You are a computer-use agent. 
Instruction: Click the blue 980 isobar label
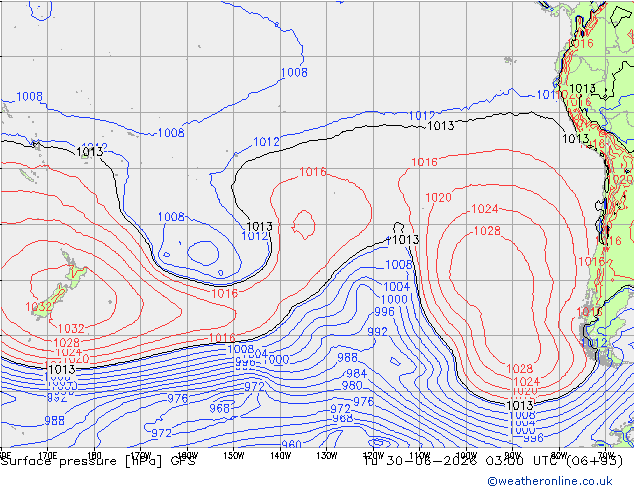[x=352, y=385]
